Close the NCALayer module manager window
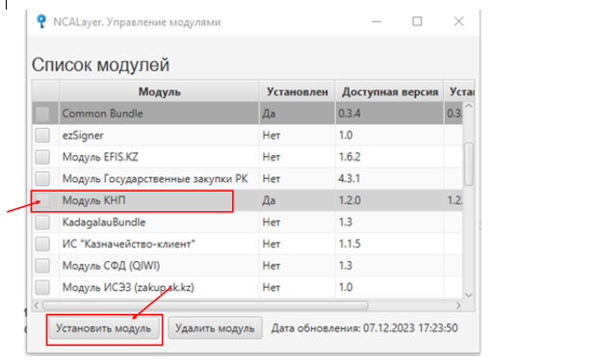Image resolution: width=598 pixels, height=364 pixels. (x=458, y=21)
